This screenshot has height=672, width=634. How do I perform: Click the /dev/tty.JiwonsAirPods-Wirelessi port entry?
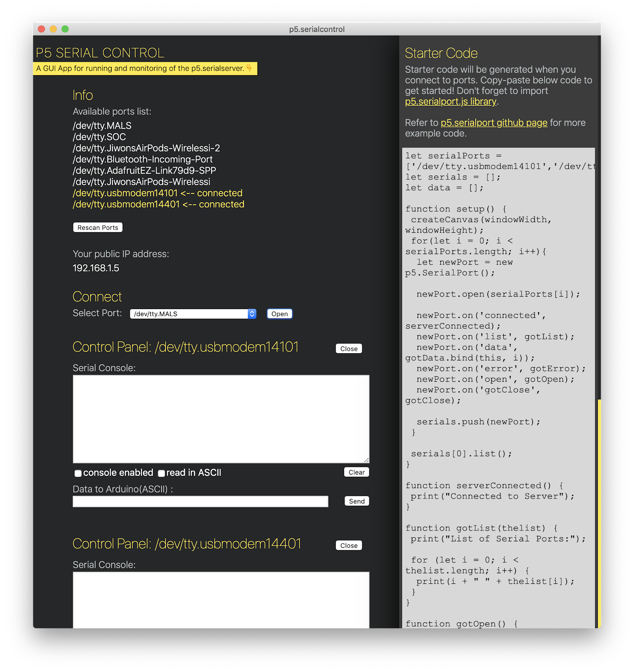(142, 182)
